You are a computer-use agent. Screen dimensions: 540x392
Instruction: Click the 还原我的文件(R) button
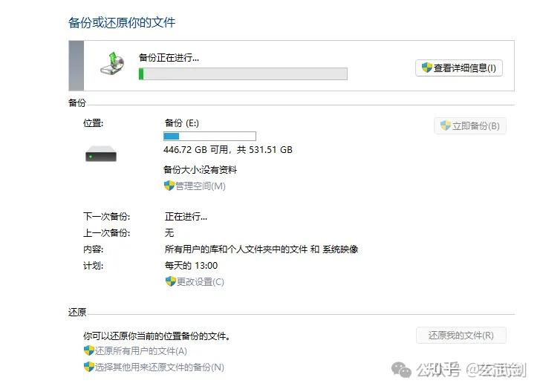coord(461,336)
